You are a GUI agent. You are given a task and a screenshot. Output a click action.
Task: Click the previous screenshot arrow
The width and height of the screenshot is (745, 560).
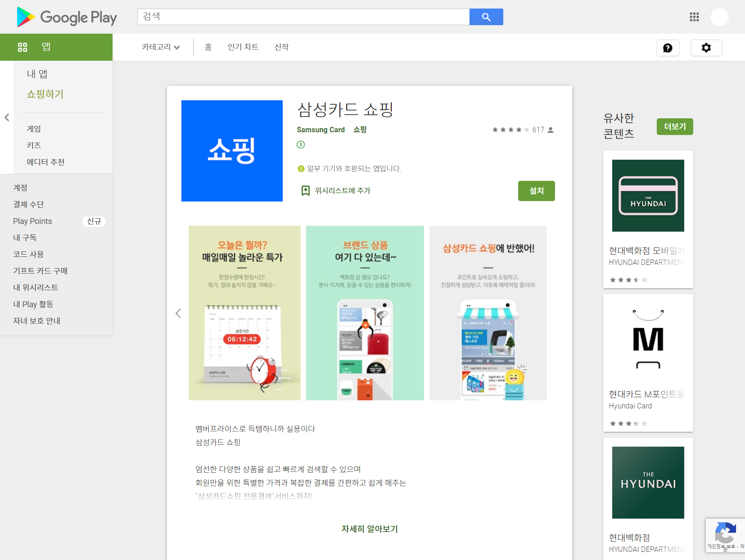pyautogui.click(x=178, y=314)
